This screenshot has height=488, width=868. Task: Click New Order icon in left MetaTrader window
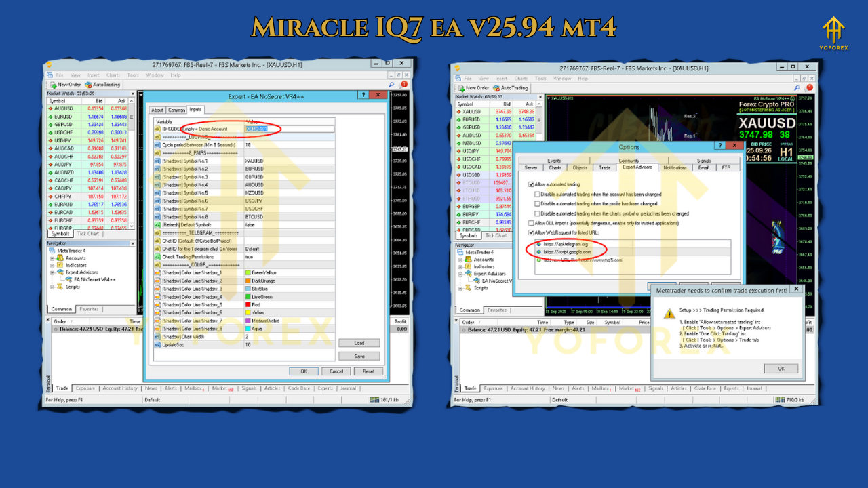[x=52, y=85]
